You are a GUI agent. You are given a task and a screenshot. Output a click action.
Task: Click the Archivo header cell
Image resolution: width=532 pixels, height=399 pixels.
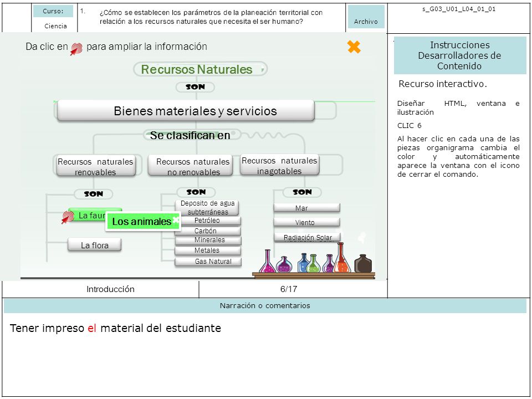coord(366,17)
